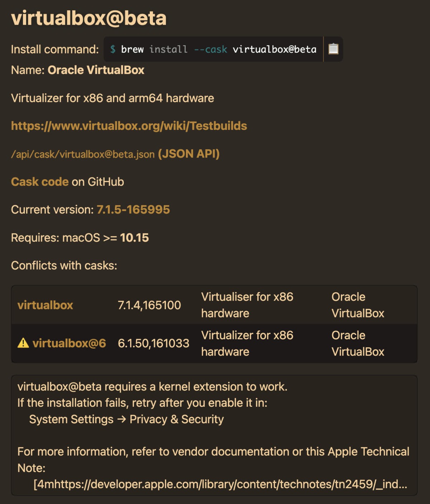Click the Requires macOS 10.15 text

[x=80, y=237]
